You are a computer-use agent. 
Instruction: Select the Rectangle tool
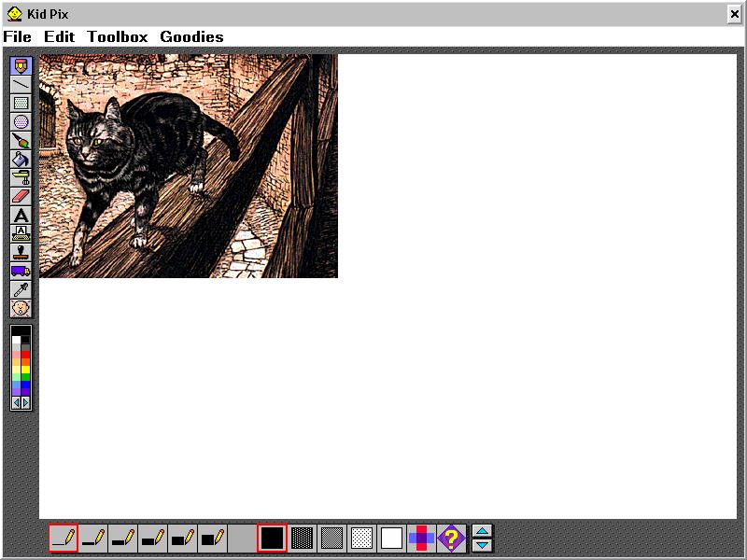tap(21, 103)
